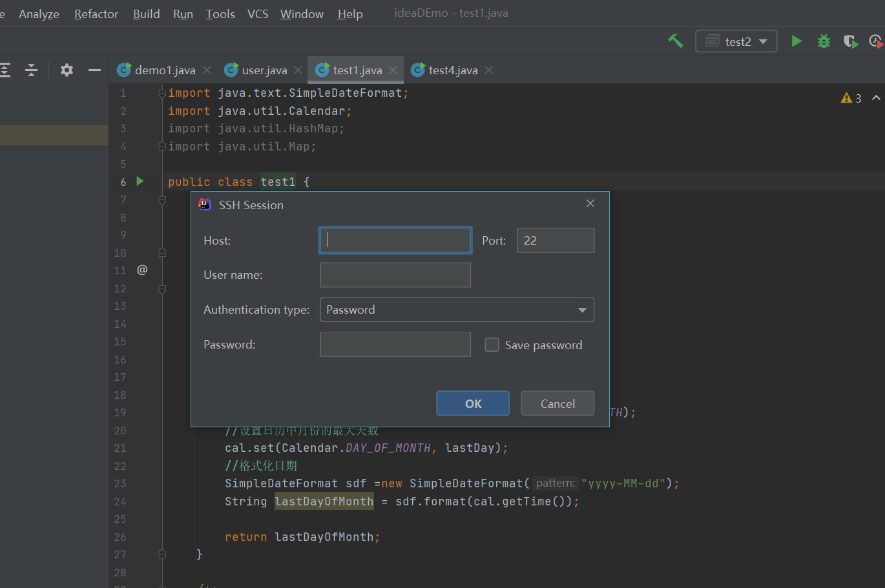
Task: Click the lastDayOfMonth variable on line 24
Action: coord(324,502)
